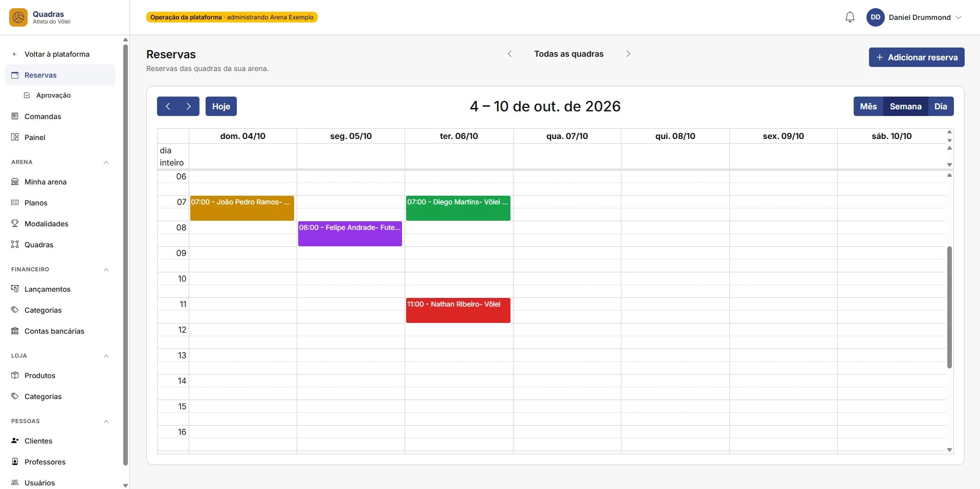Open João Pedro Ramos 07:00 reservation

pyautogui.click(x=242, y=208)
